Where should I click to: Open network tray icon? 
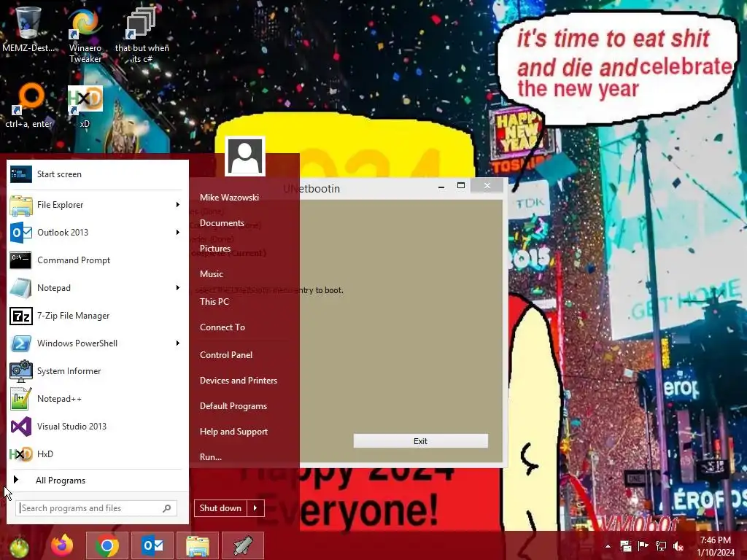pos(661,546)
